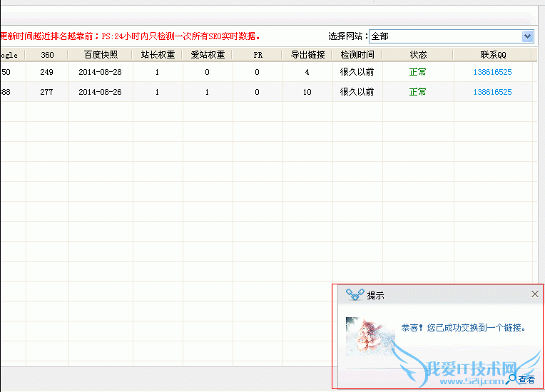The image size is (545, 392).
Task: Sort by the 360 column header
Action: click(x=47, y=55)
